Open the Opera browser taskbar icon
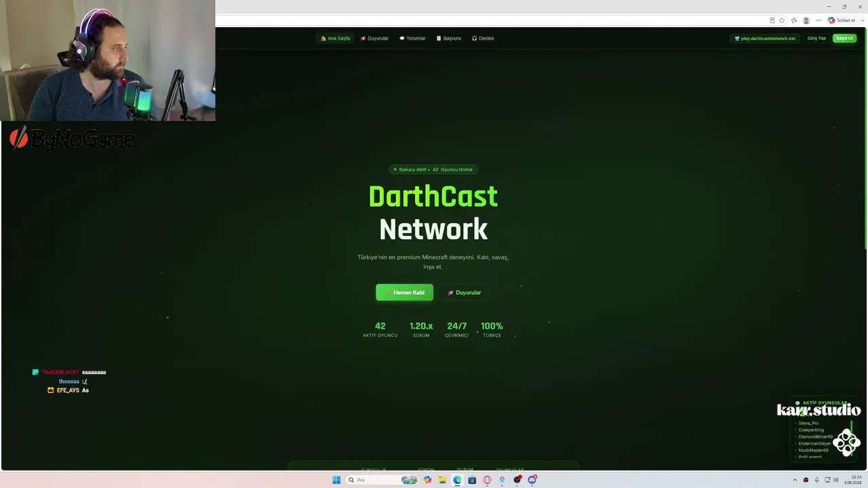This screenshot has height=488, width=868. point(487,480)
